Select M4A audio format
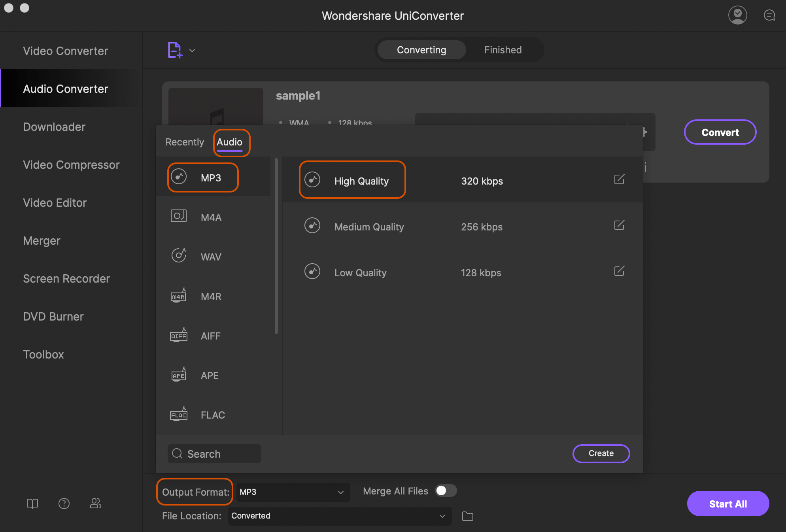 (x=212, y=217)
